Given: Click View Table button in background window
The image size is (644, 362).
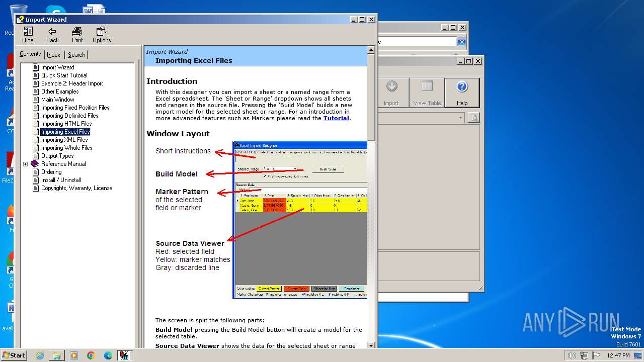Looking at the screenshot, I should click(x=427, y=93).
